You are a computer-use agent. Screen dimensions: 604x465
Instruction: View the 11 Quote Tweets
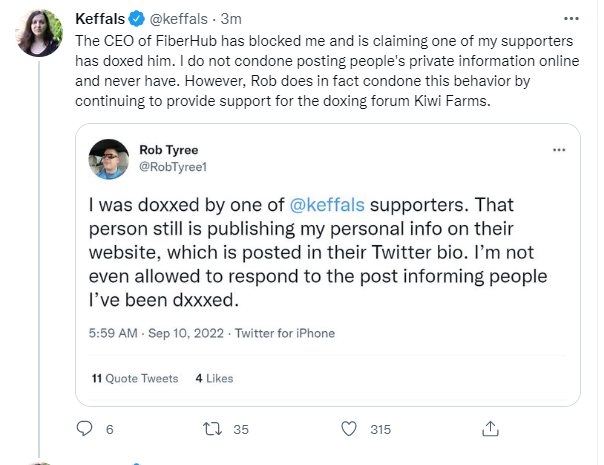coord(134,378)
